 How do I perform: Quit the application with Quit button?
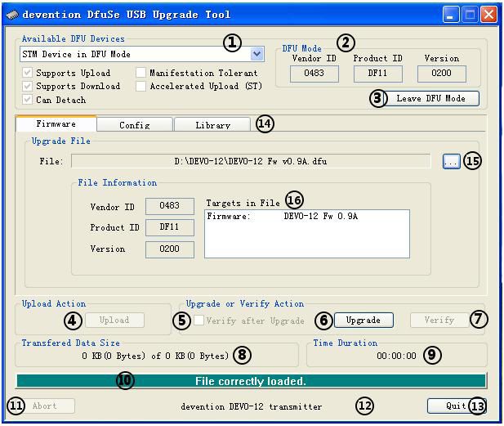tap(456, 406)
